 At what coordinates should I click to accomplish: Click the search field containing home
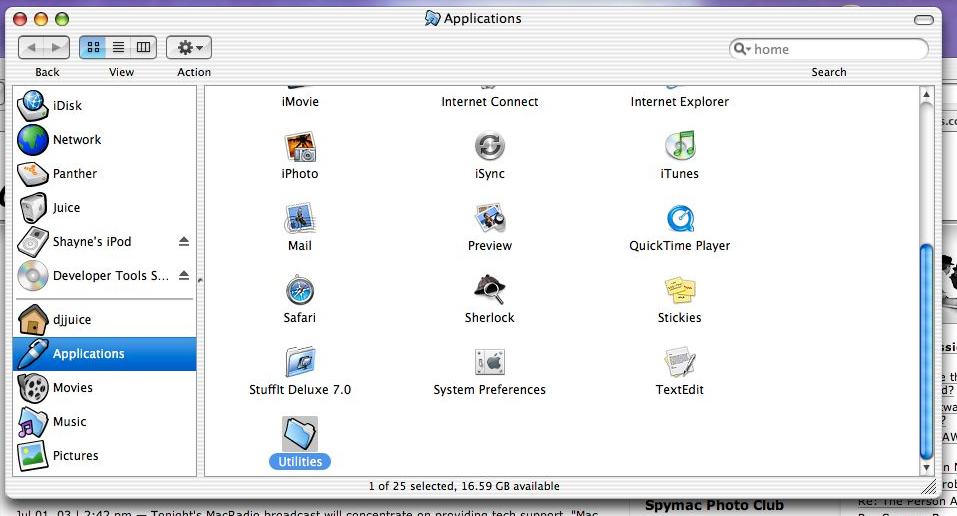(829, 49)
